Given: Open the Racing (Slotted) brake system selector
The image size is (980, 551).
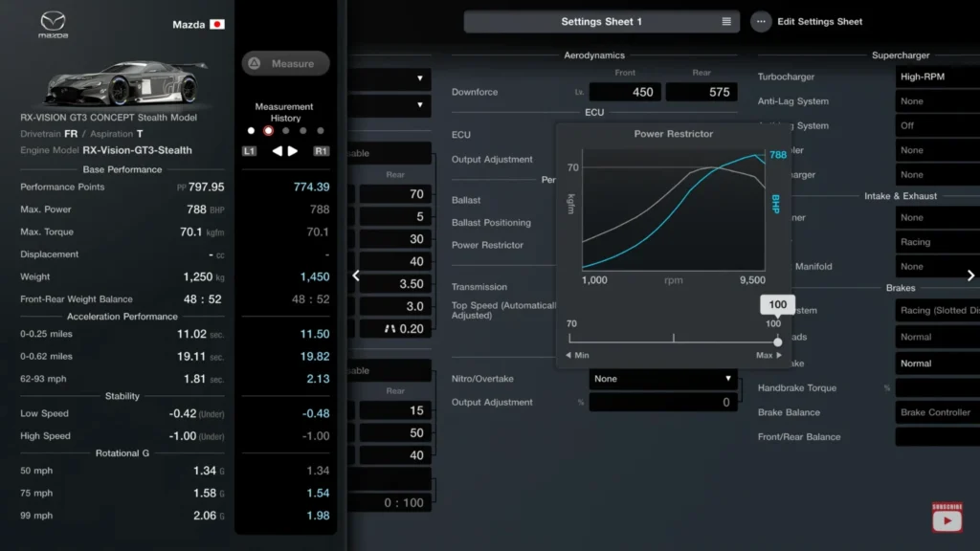Looking at the screenshot, I should pyautogui.click(x=938, y=311).
